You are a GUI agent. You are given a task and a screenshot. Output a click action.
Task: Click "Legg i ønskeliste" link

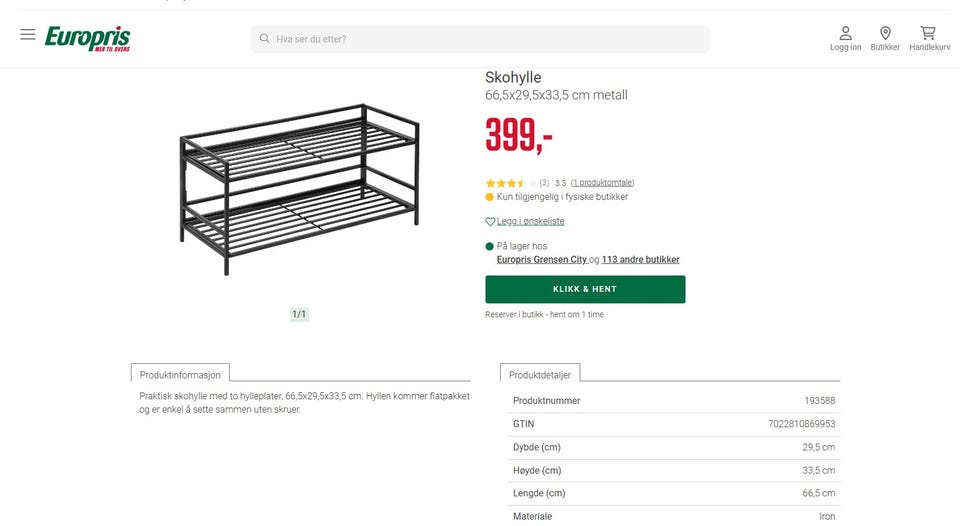coord(530,222)
